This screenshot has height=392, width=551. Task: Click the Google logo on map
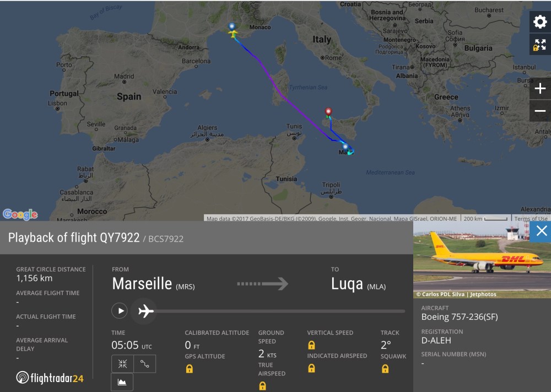[20, 214]
